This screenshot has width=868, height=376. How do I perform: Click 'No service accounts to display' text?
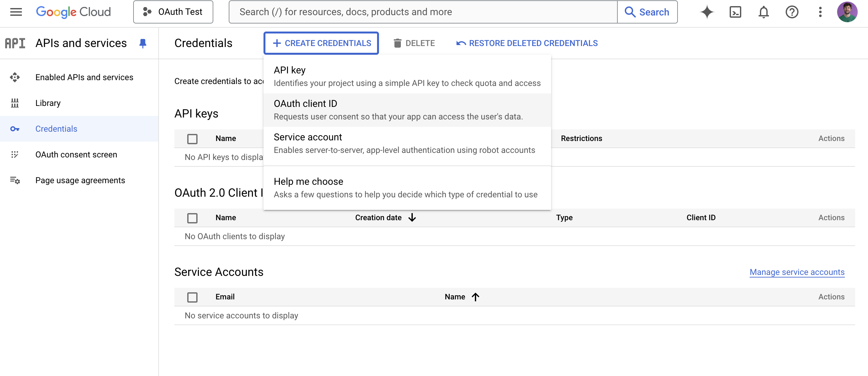pos(241,315)
